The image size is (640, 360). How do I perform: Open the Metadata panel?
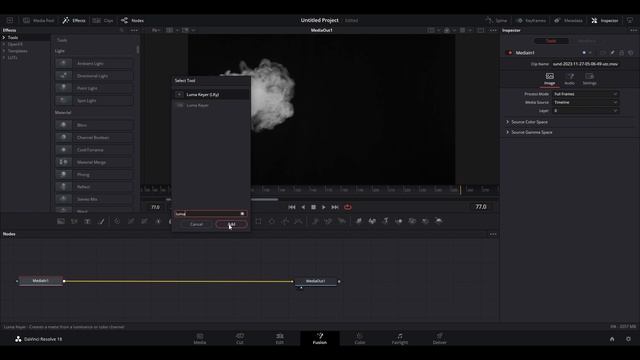coord(568,20)
